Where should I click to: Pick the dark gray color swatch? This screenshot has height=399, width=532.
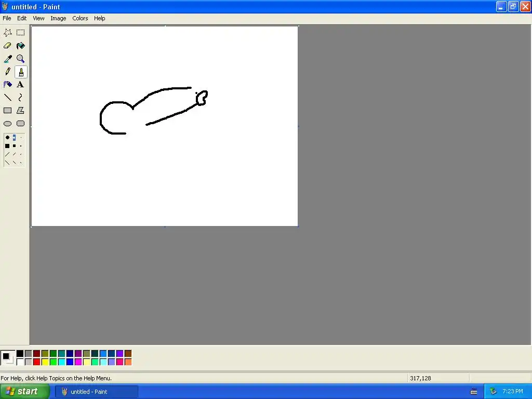(29, 354)
